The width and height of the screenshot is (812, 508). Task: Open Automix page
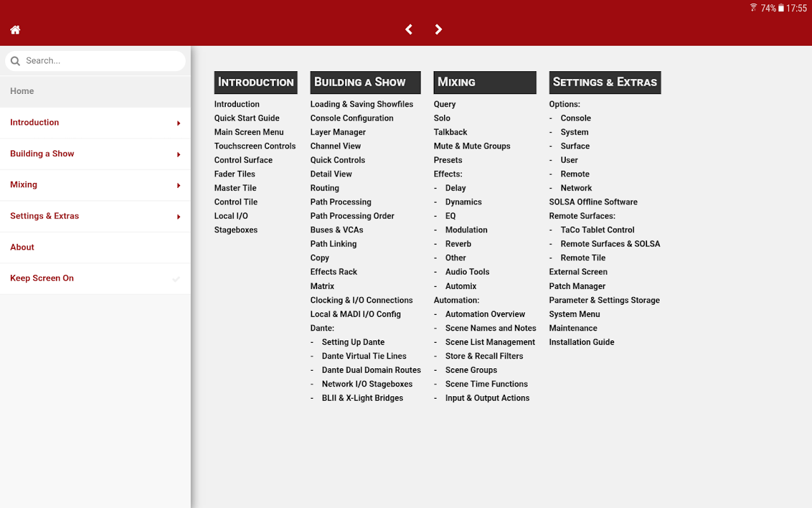click(461, 286)
